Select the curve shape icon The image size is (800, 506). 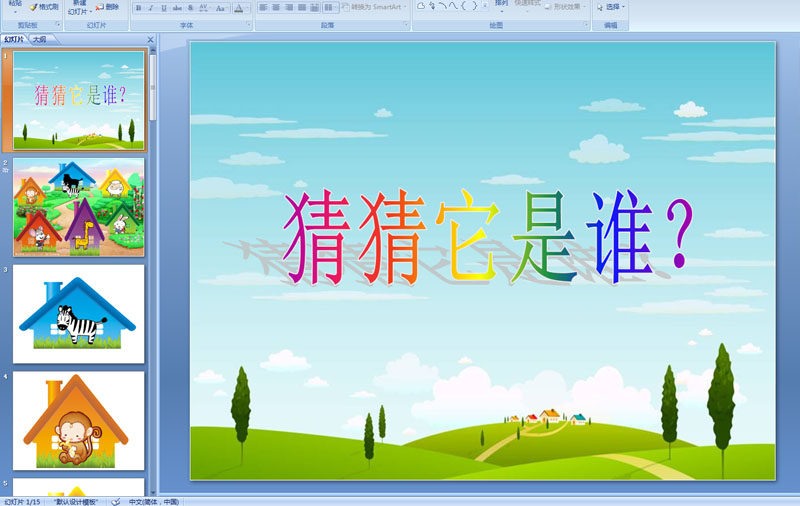point(453,6)
